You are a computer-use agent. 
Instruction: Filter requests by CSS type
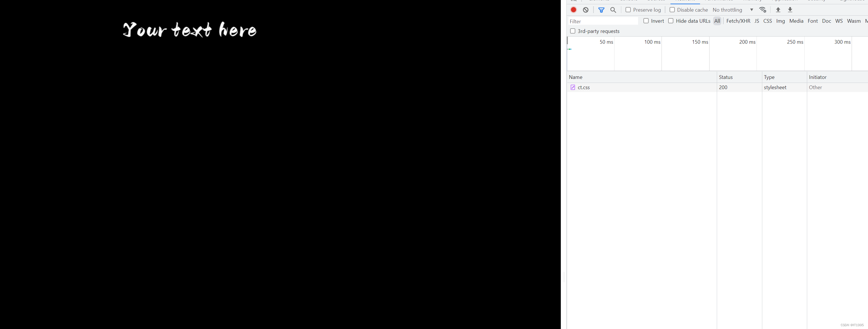[768, 21]
